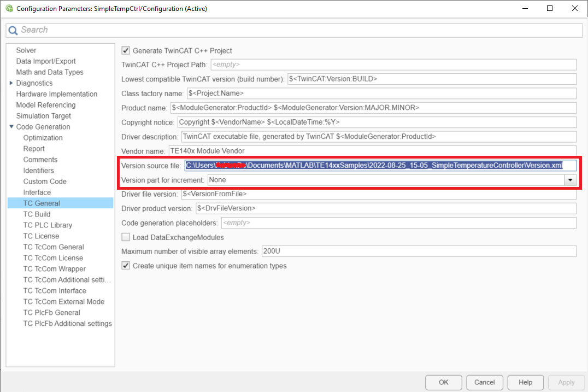The height and width of the screenshot is (392, 588).
Task: Click the Help button
Action: [525, 382]
